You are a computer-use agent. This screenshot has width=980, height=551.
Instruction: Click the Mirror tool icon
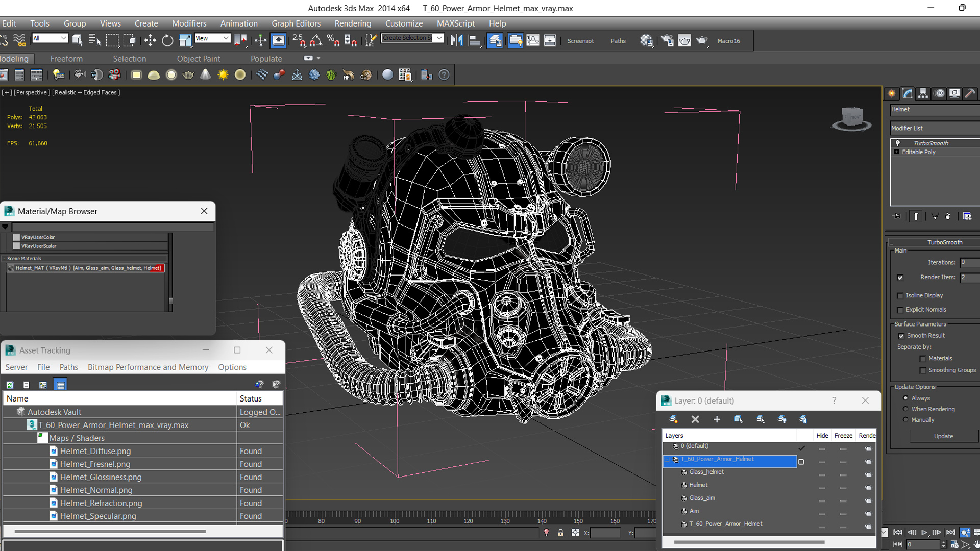pos(457,40)
